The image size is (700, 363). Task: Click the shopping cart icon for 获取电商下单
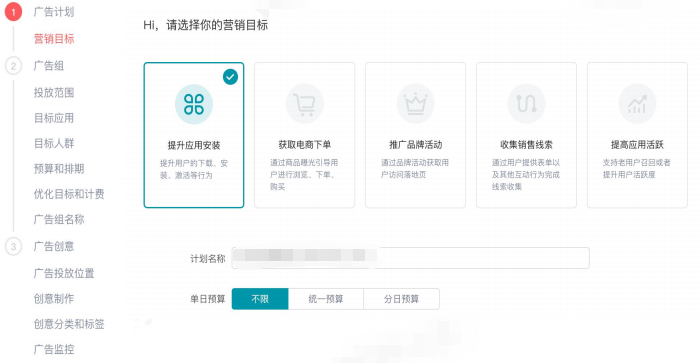(x=304, y=104)
